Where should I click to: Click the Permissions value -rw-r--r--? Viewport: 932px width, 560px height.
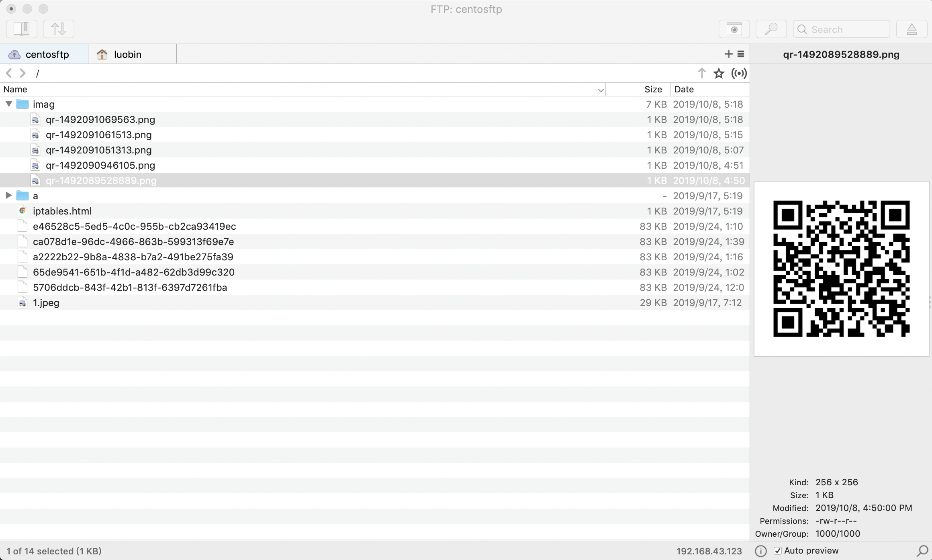click(836, 521)
